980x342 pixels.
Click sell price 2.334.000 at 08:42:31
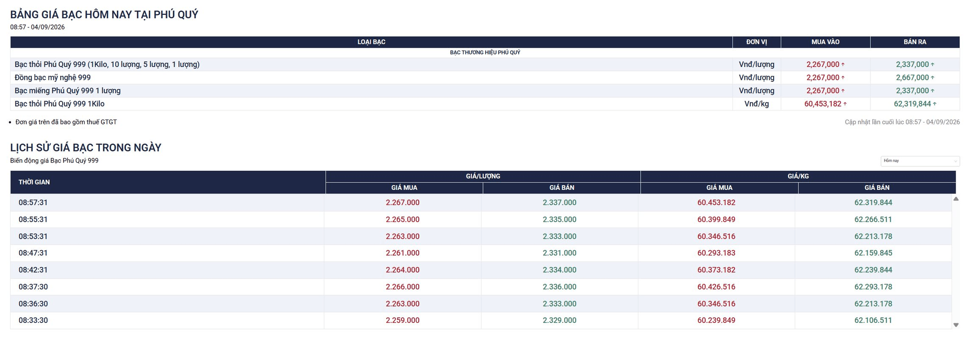(559, 270)
